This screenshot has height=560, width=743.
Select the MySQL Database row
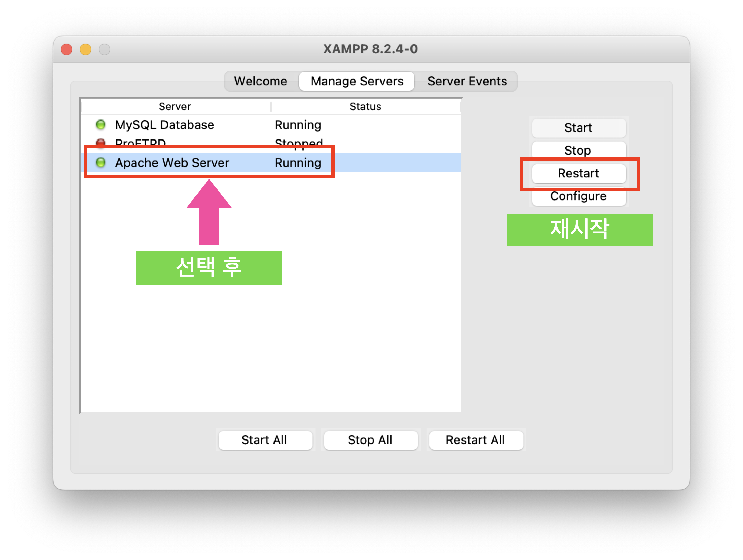click(164, 125)
